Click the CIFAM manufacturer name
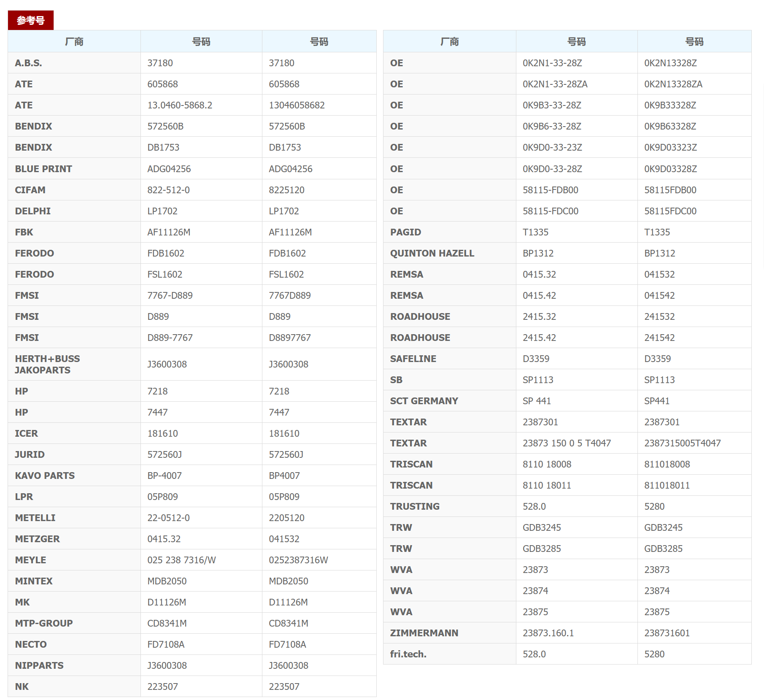 (x=30, y=190)
